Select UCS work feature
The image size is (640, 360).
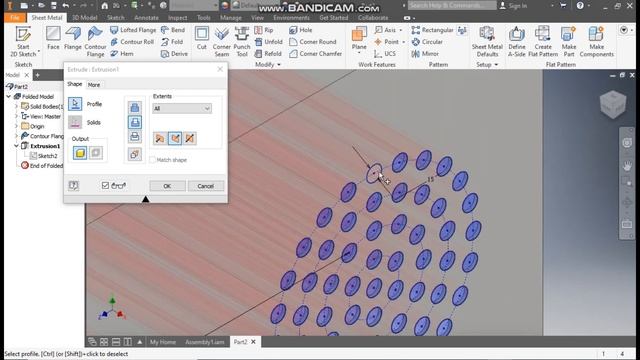tap(385, 53)
